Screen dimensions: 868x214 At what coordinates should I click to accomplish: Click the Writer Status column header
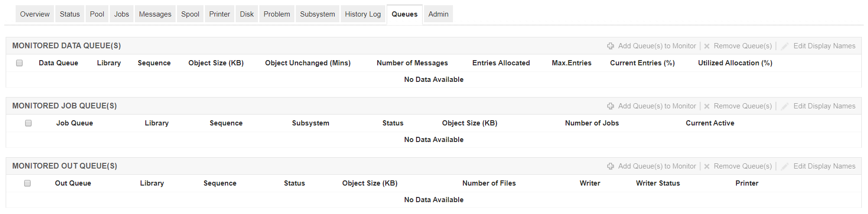pyautogui.click(x=658, y=183)
